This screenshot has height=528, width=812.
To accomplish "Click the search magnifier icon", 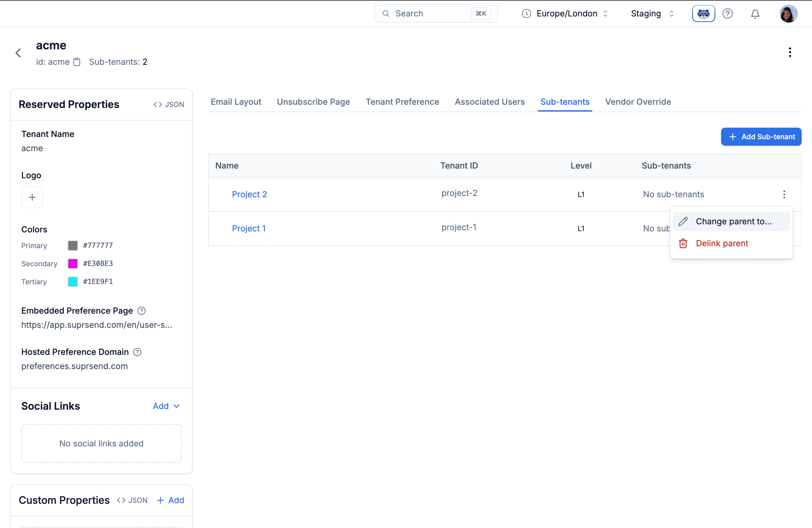I will coord(386,14).
